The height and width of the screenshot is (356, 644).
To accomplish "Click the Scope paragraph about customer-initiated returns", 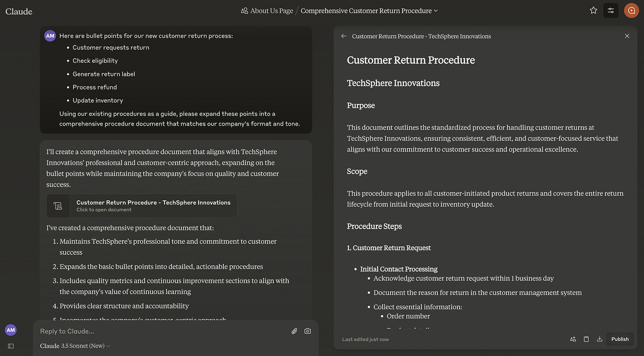I will click(485, 199).
